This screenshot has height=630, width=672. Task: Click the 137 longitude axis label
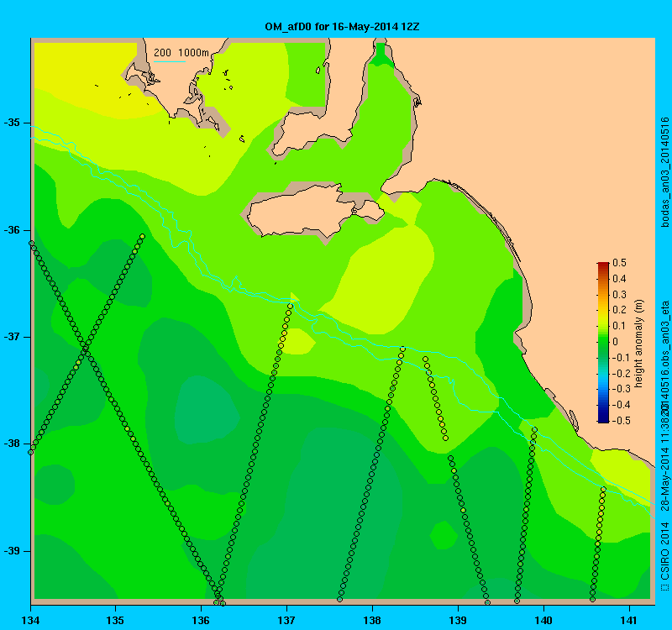286,620
